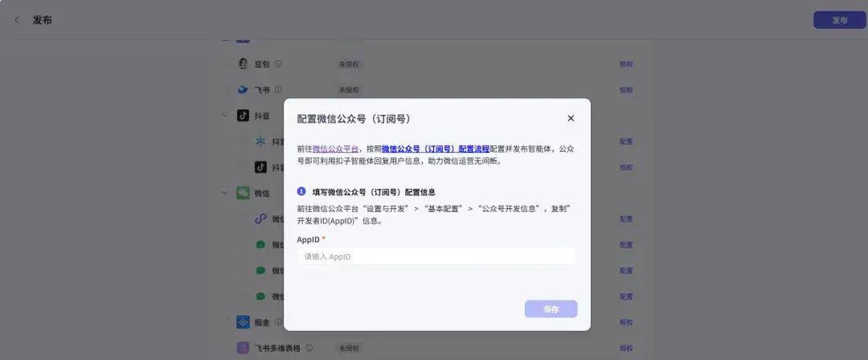
Task: Click 授权 link for 飞书多维表格
Action: [x=626, y=349]
